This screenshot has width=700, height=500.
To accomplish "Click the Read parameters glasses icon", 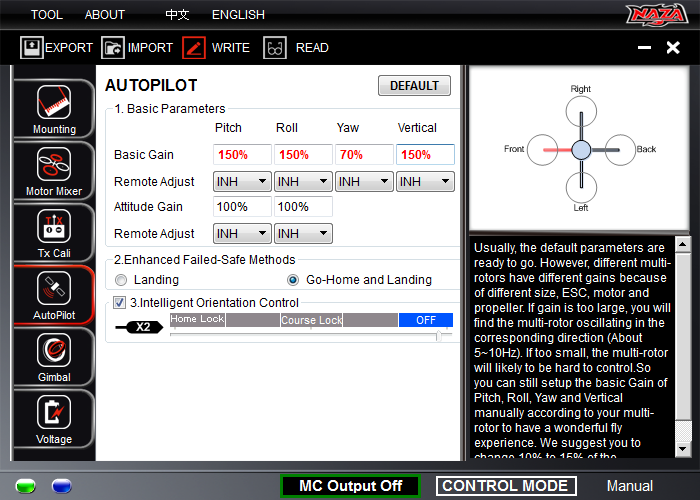I will click(x=275, y=47).
